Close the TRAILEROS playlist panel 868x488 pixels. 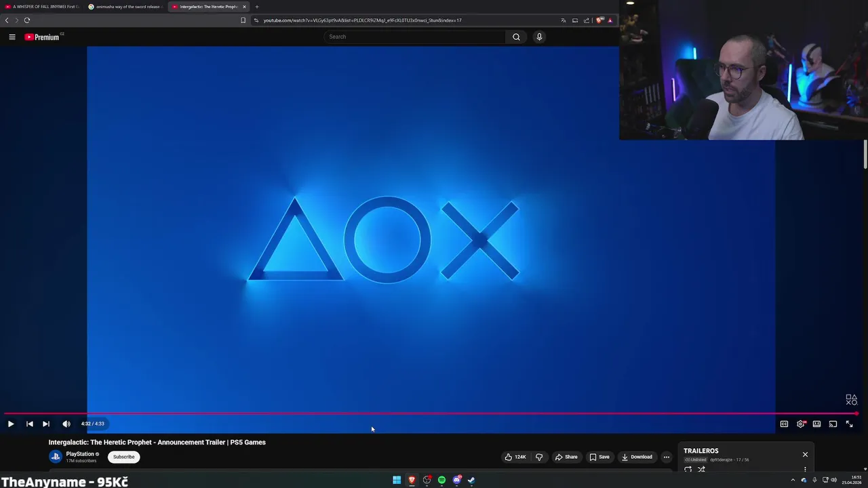(x=805, y=454)
